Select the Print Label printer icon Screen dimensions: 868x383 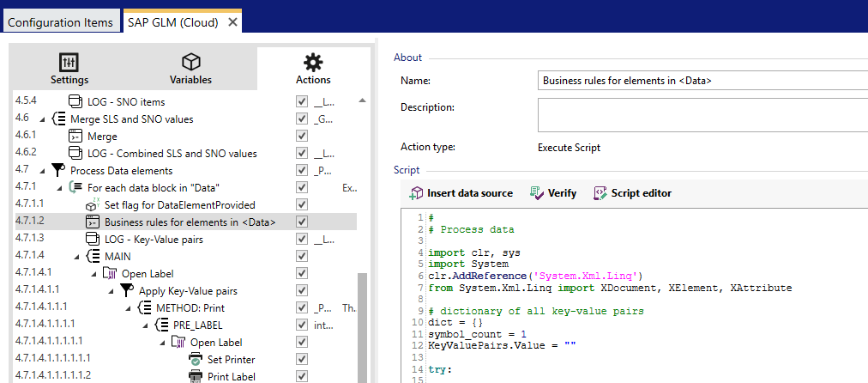195,376
